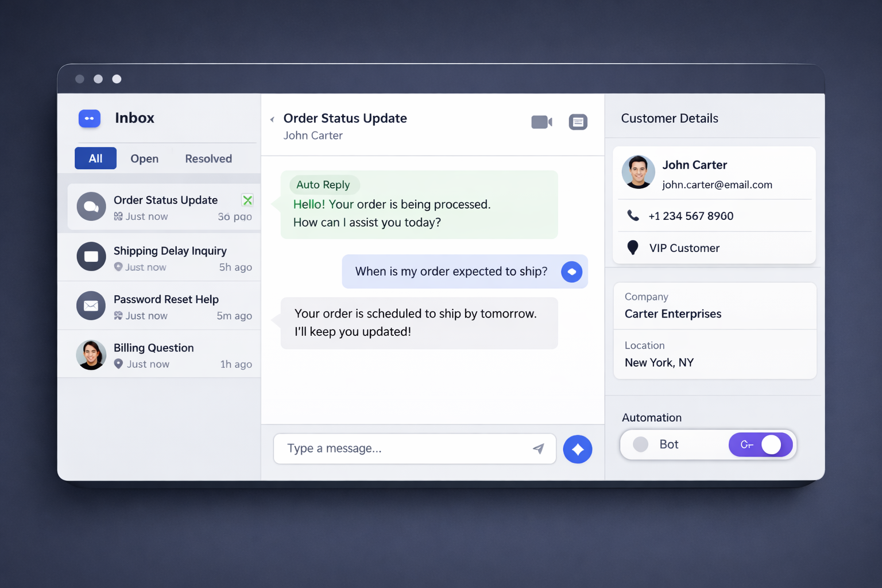Click the location pin under Billing Question
Image resolution: width=882 pixels, height=588 pixels.
tap(118, 364)
